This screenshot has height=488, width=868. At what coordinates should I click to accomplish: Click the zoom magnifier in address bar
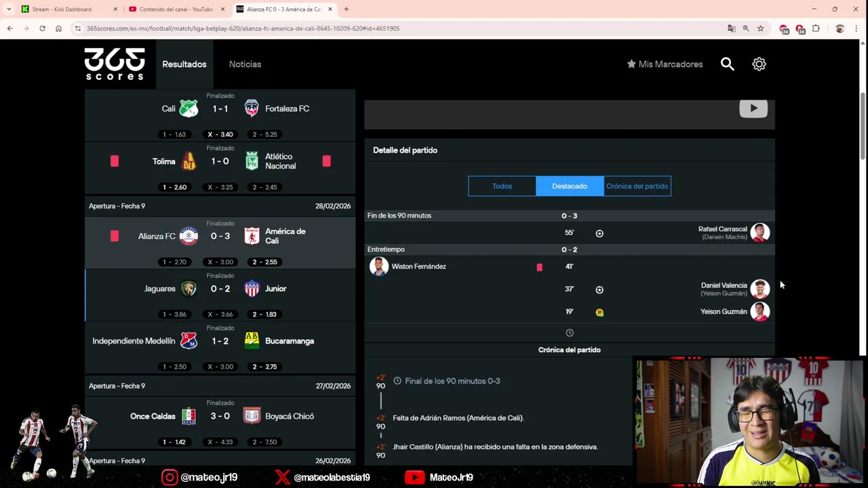pos(746,28)
